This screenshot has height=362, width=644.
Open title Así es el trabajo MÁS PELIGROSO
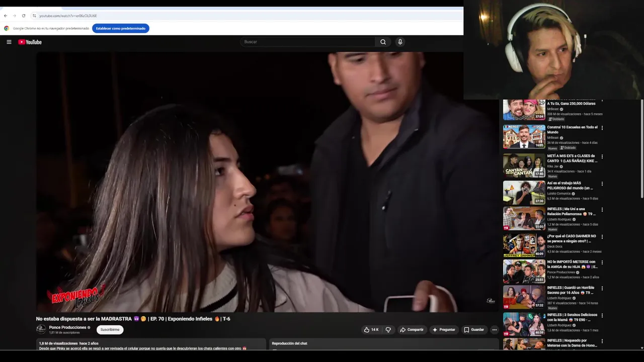pos(570,186)
